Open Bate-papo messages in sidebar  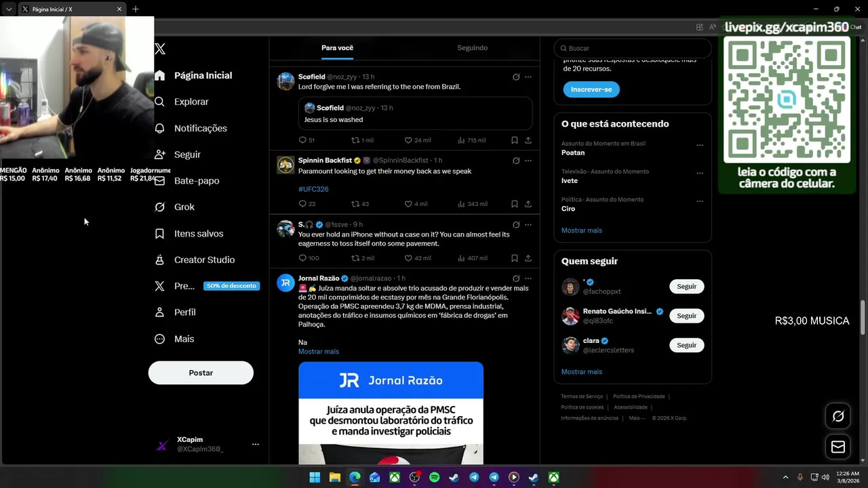(x=186, y=181)
